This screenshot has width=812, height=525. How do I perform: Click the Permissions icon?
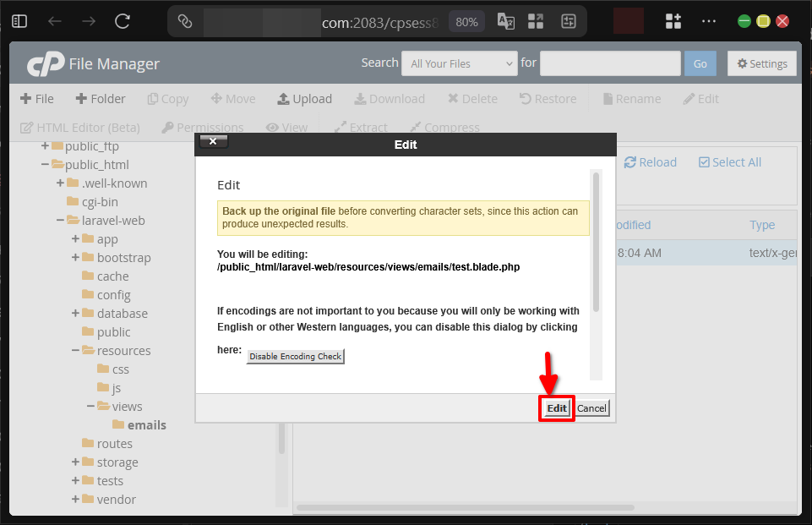(x=202, y=128)
